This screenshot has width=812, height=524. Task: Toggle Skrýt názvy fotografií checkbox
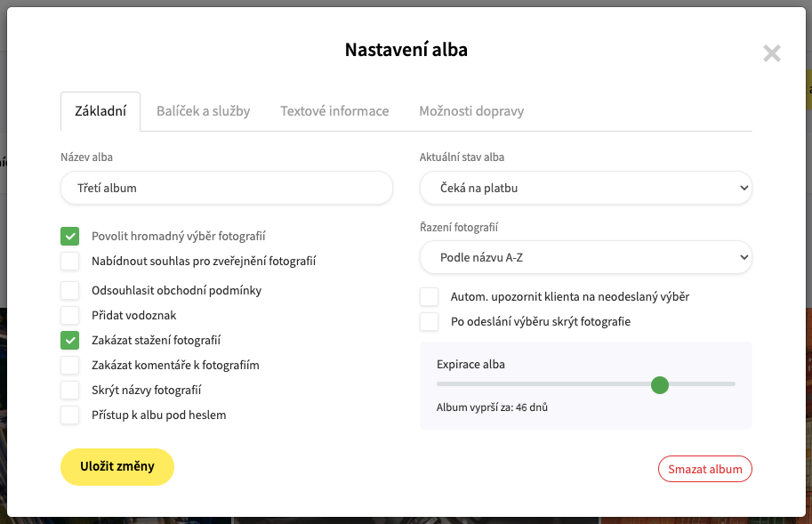pos(70,390)
